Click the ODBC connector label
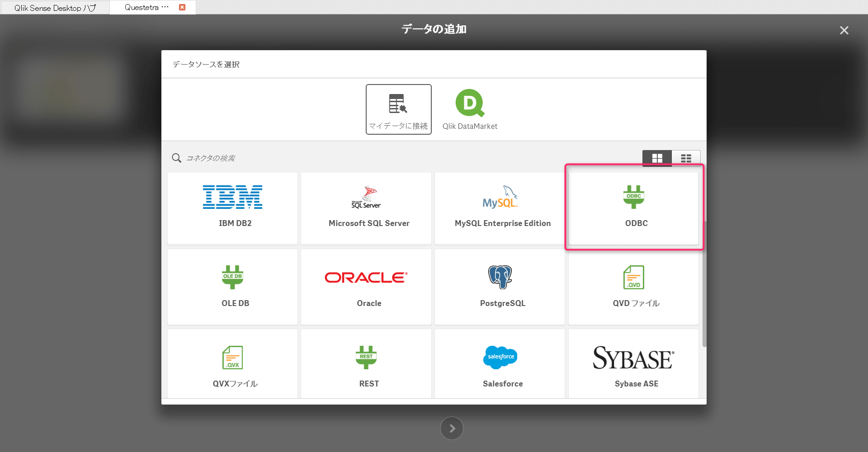Screen dimensions: 868x452 coord(637,223)
